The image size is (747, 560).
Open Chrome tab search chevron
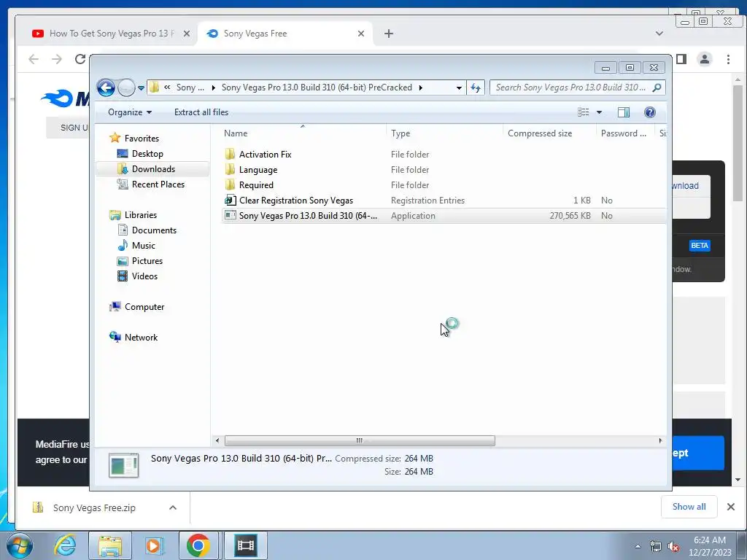coord(659,34)
